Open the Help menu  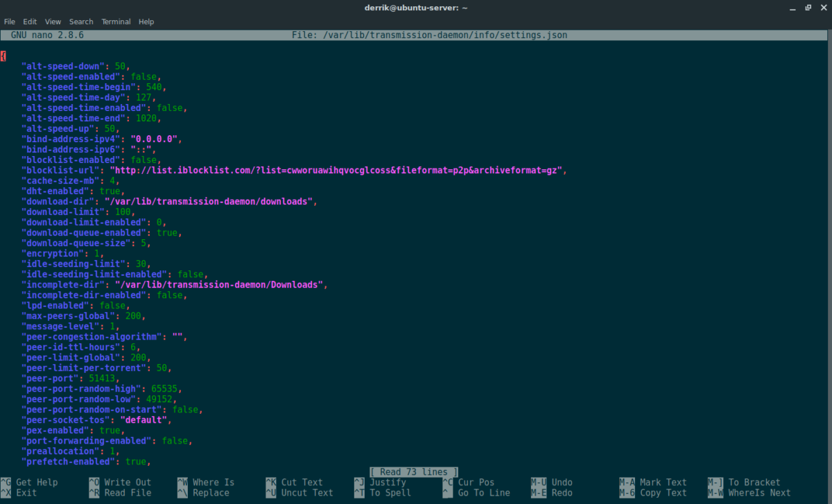coord(146,21)
